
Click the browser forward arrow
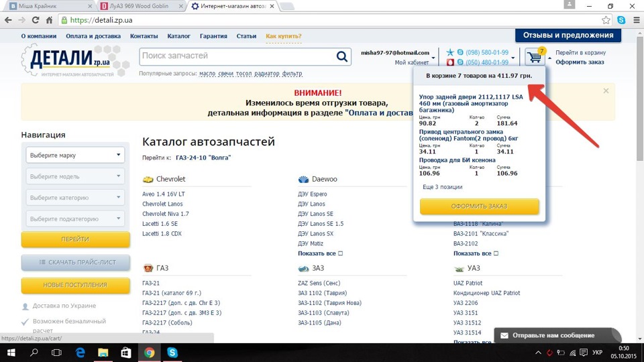click(21, 20)
